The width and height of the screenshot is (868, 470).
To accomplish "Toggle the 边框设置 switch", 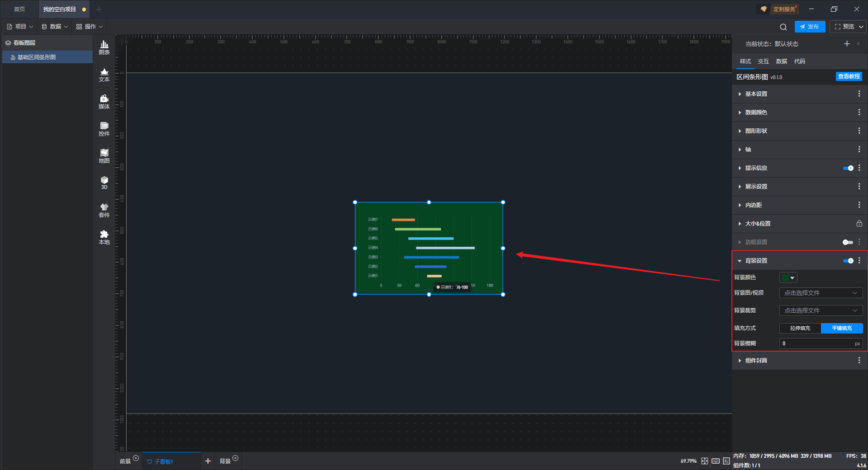I will pos(848,242).
